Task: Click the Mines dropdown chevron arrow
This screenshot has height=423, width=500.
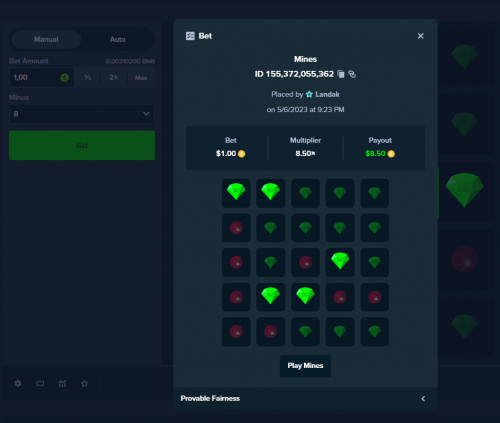Action: (146, 114)
